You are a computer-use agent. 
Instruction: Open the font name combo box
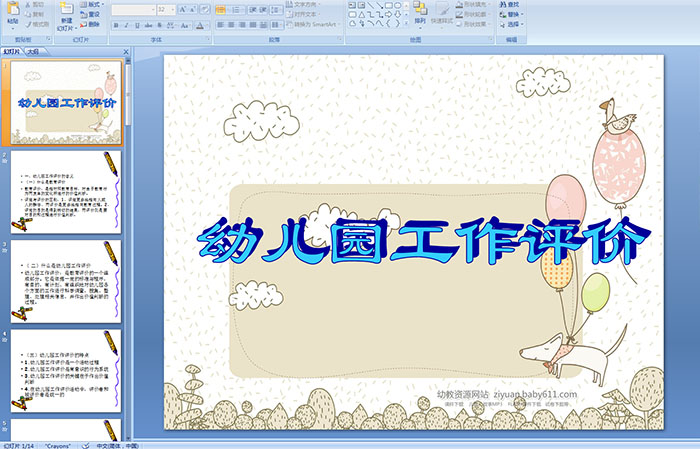click(x=133, y=10)
